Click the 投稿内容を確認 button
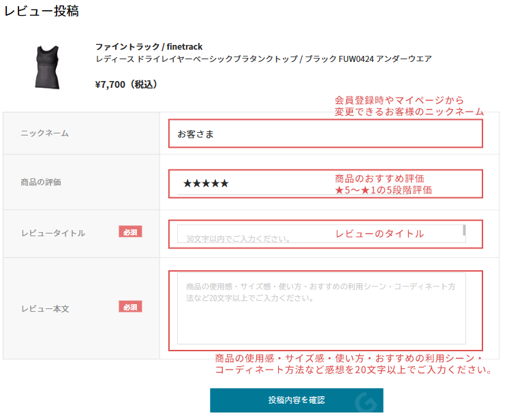This screenshot has width=524, height=420. (x=296, y=400)
